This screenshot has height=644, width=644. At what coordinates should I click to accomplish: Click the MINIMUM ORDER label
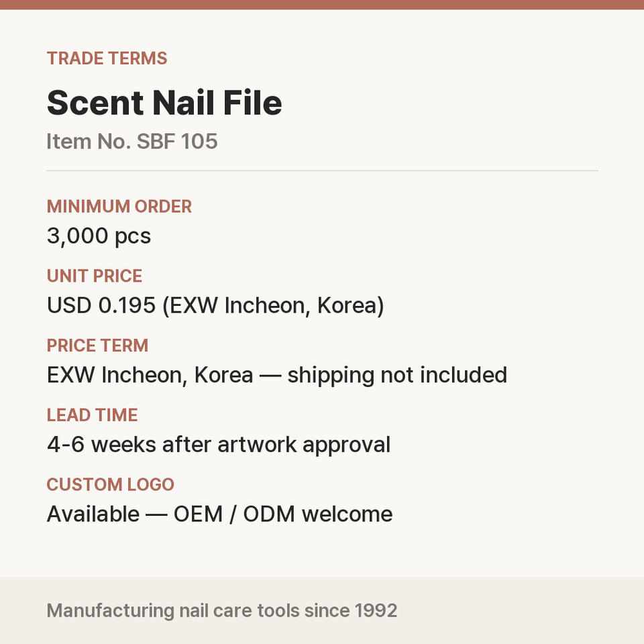pos(119,207)
